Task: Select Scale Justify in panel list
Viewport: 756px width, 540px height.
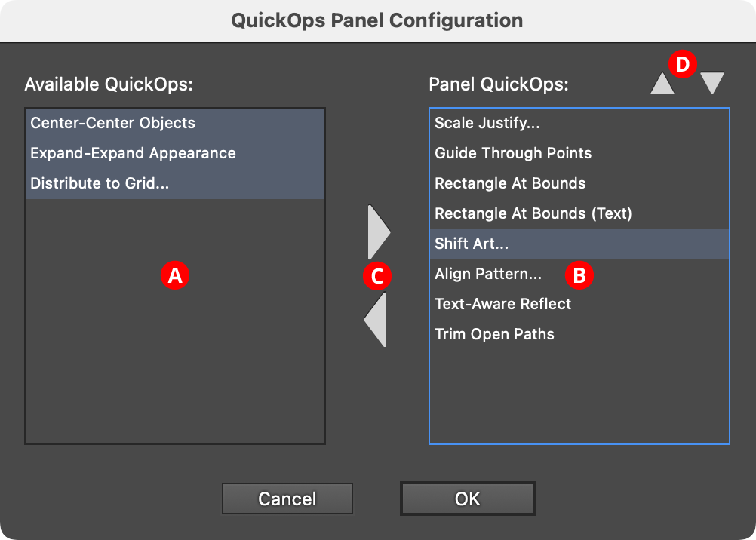Action: click(487, 123)
